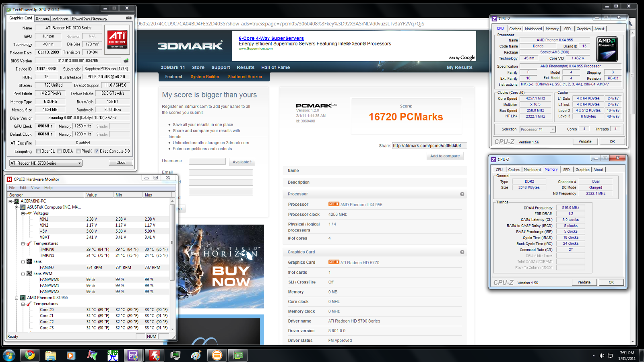644x362 pixels.
Task: Open the red lightning bolt taskbar app
Action: click(155, 355)
